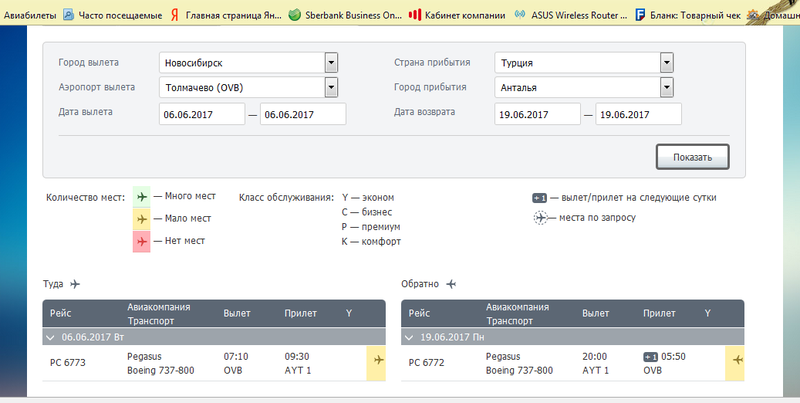Collapse the 19.06.2017 Пн flight group
Image resolution: width=800 pixels, height=403 pixels.
(409, 338)
